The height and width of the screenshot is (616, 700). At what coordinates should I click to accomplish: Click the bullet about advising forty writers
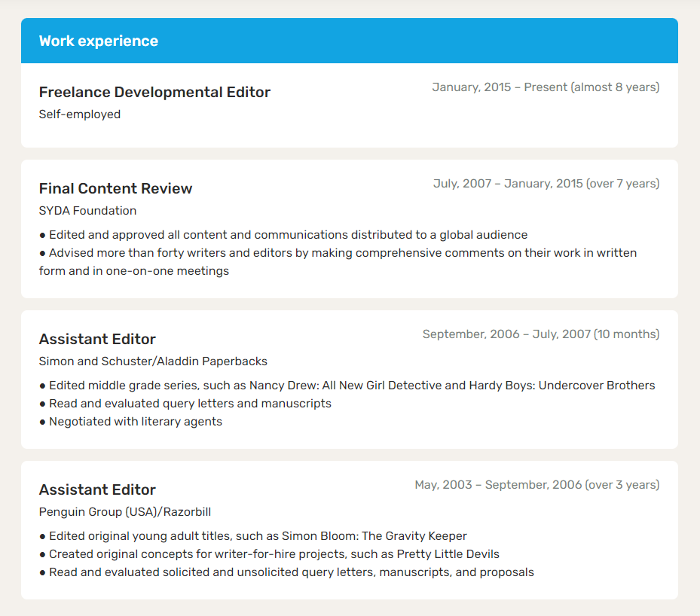(x=338, y=262)
